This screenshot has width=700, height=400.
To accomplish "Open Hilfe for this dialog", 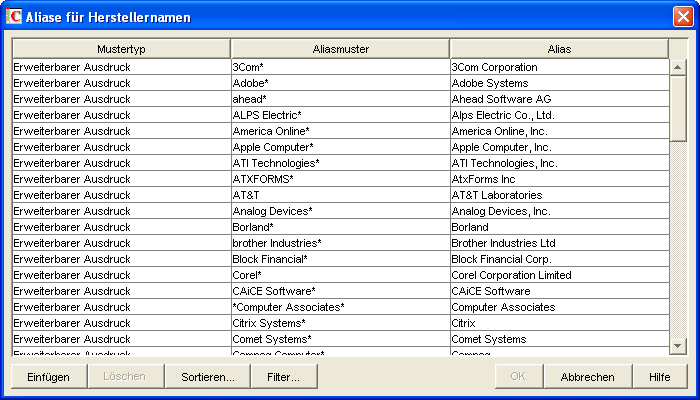I will 659,377.
